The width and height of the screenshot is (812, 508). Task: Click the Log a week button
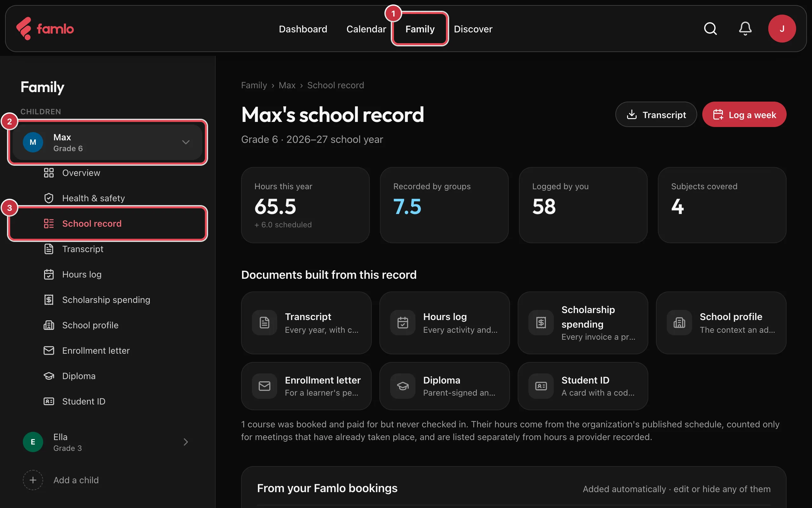pos(744,115)
